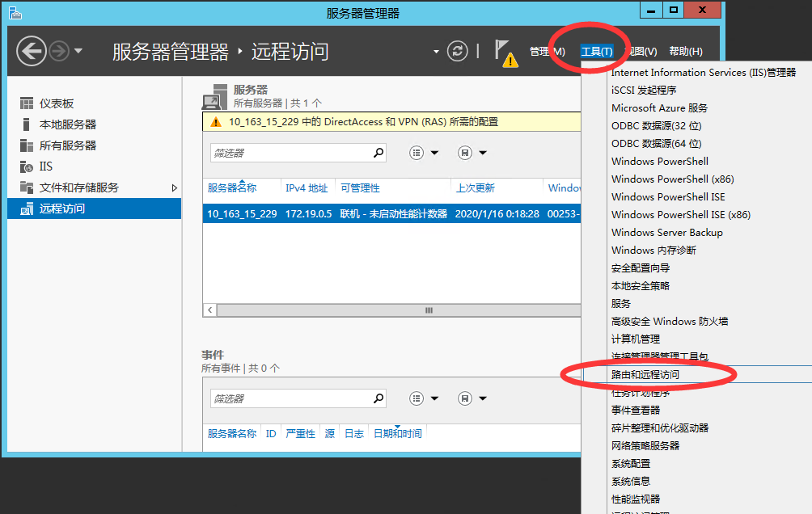Open the notifications flag icon
The image size is (812, 514).
pos(503,51)
